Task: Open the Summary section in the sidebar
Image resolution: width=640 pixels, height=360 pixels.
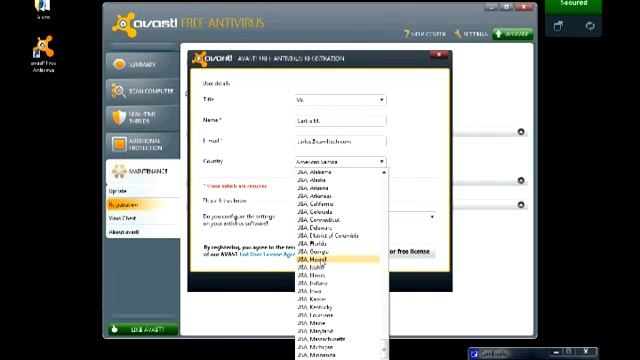Action: [142, 64]
